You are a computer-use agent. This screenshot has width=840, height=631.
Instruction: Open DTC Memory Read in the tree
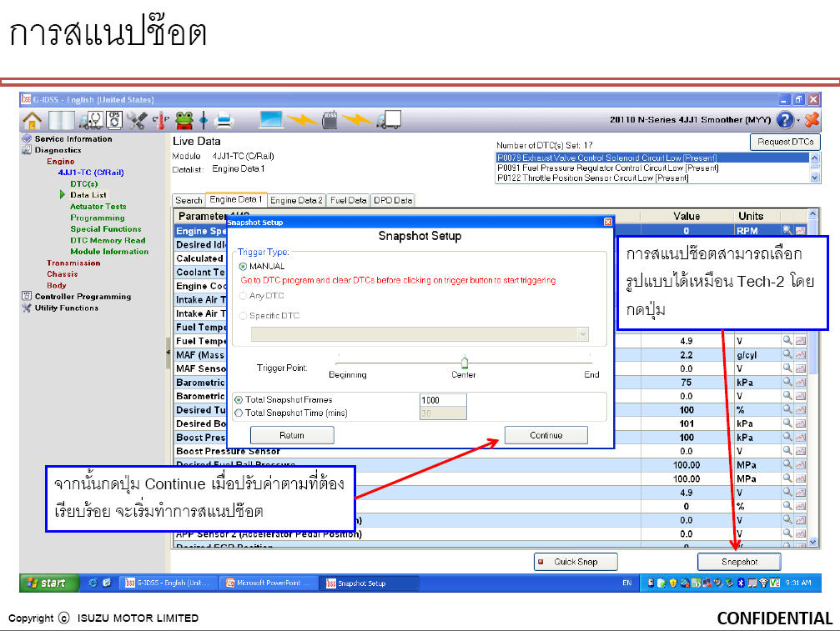[108, 240]
